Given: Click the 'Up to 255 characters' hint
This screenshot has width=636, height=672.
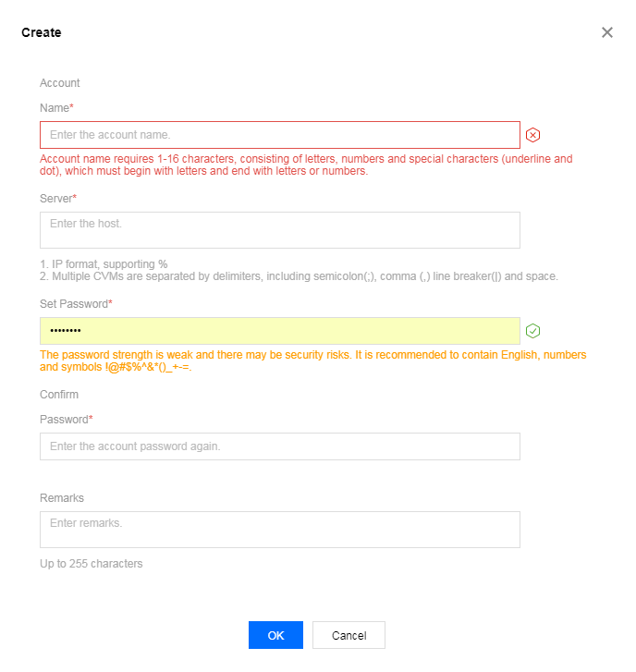Looking at the screenshot, I should (92, 564).
